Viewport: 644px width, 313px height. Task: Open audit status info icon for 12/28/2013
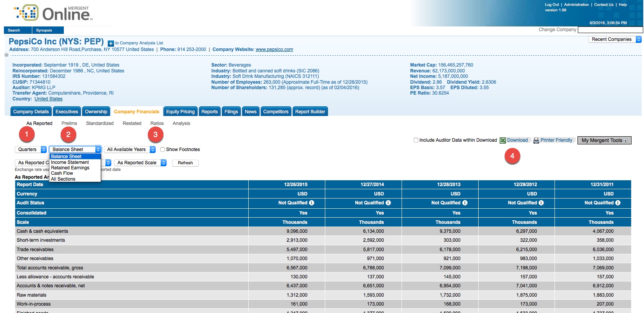point(465,203)
